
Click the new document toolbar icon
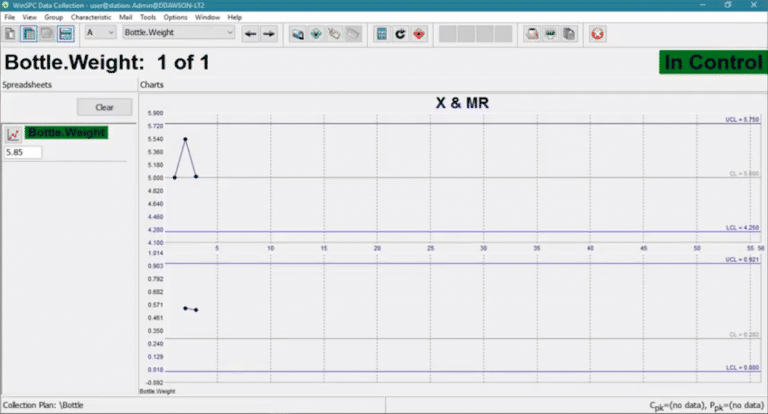[11, 33]
